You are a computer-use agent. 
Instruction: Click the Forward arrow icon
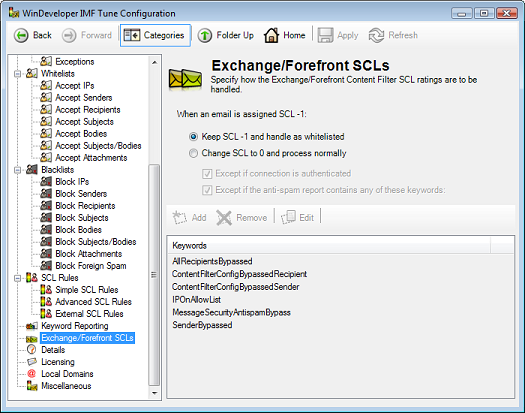69,35
